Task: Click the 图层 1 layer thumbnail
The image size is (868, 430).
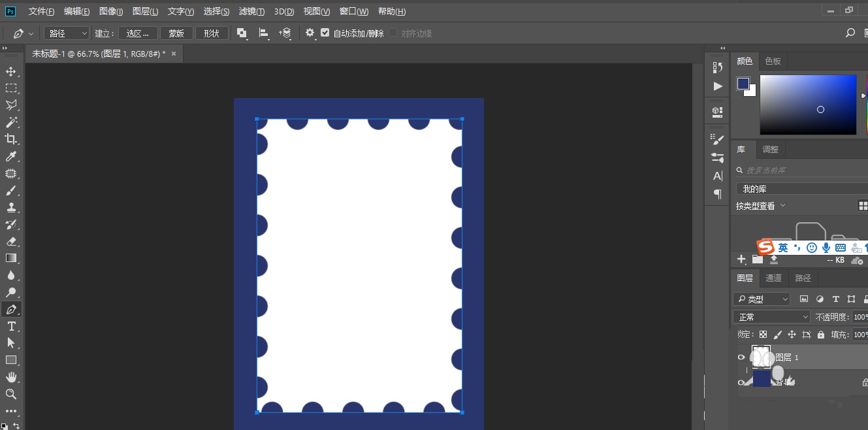Action: tap(762, 357)
